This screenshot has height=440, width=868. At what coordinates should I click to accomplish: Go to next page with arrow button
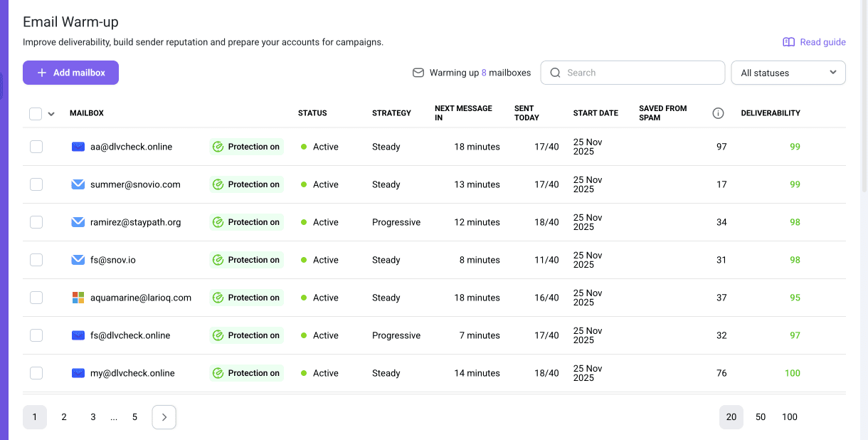coord(164,417)
